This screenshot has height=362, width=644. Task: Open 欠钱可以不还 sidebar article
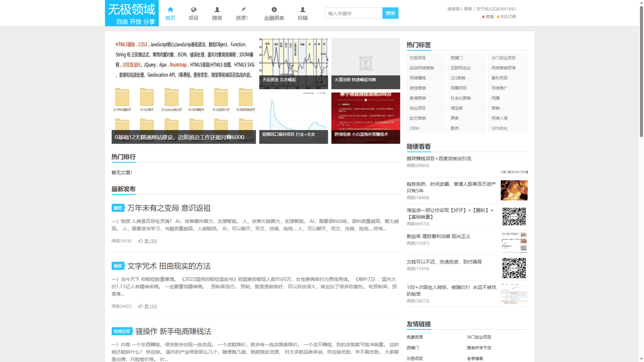tap(444, 262)
